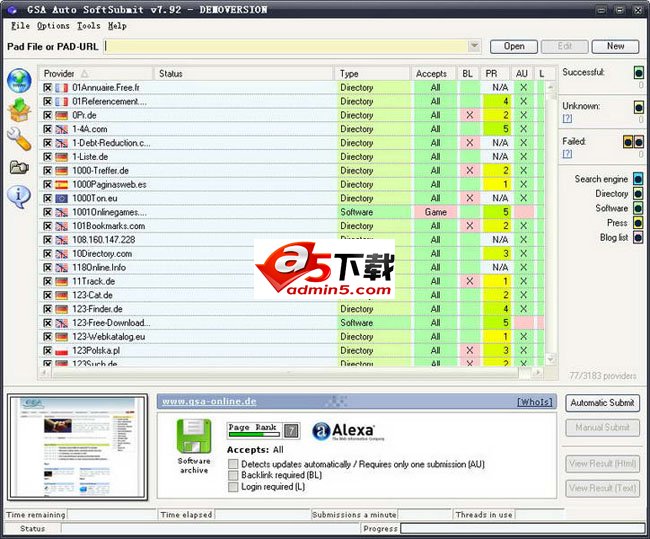Image resolution: width=650 pixels, height=539 pixels.
Task: Toggle the 1-Liste.de provider checkbox
Action: click(48, 157)
